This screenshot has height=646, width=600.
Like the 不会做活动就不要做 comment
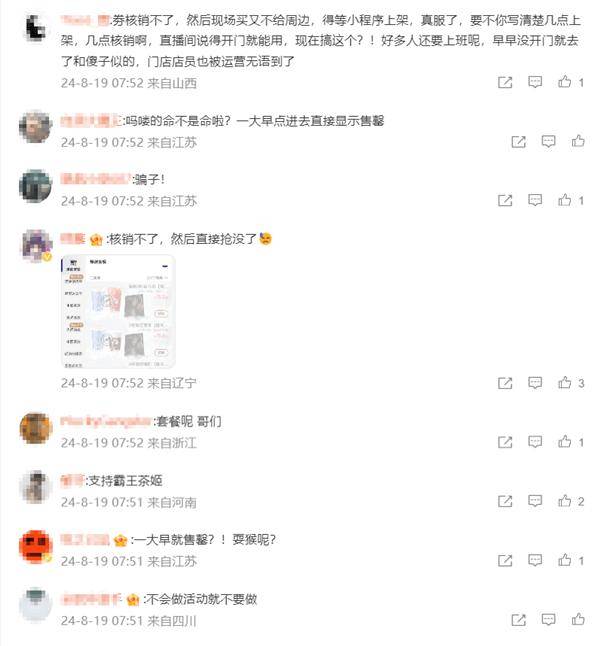(578, 619)
